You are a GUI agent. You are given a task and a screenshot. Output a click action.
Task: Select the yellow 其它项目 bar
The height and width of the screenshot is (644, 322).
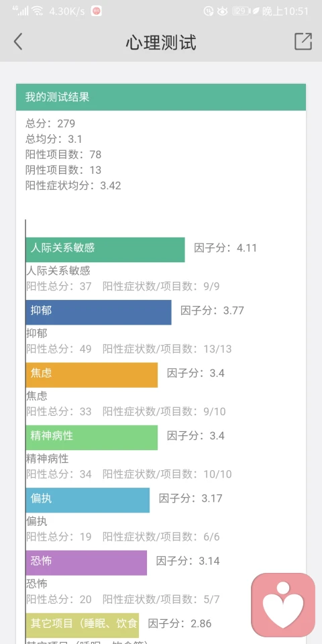(82, 625)
